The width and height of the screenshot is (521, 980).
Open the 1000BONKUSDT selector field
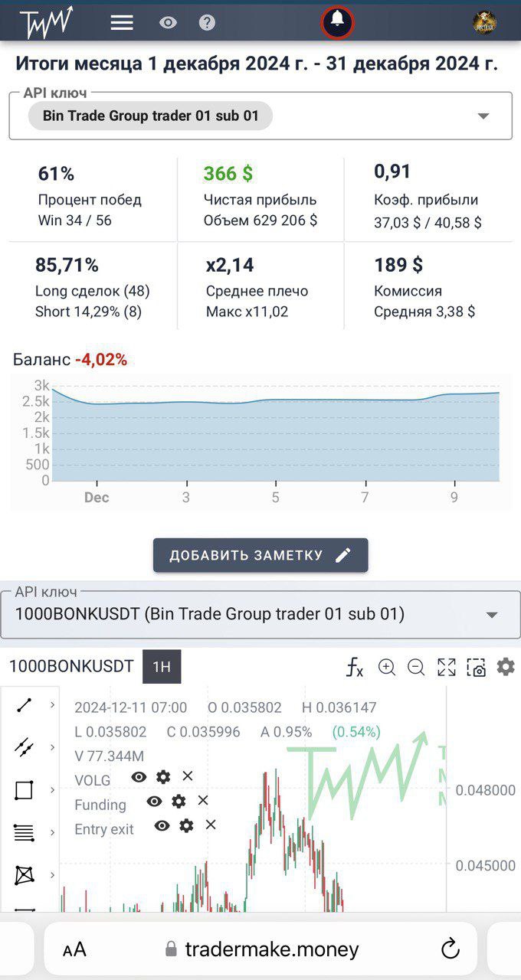260,614
